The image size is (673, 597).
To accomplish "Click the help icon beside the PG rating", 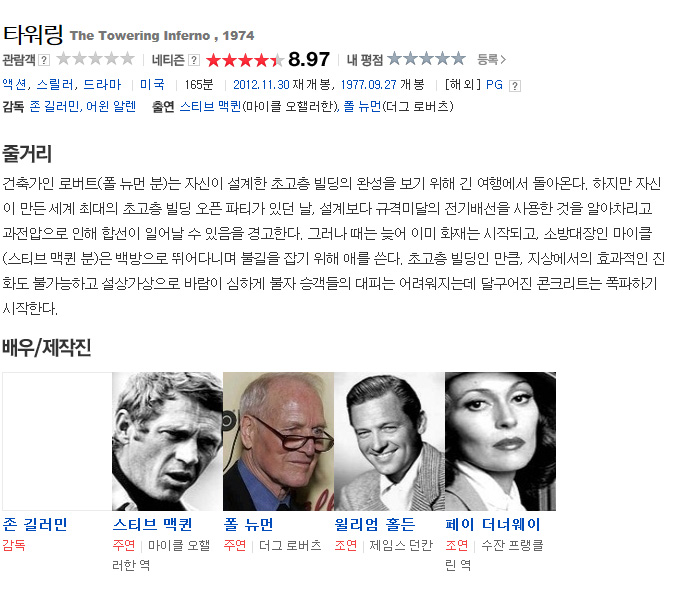I will (x=515, y=86).
